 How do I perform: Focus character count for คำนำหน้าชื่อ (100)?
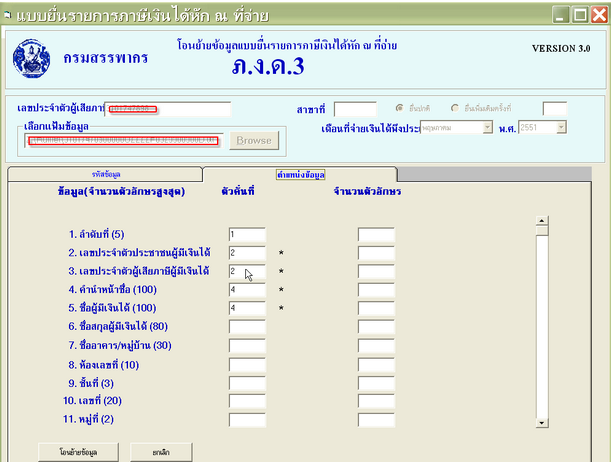pyautogui.click(x=376, y=290)
